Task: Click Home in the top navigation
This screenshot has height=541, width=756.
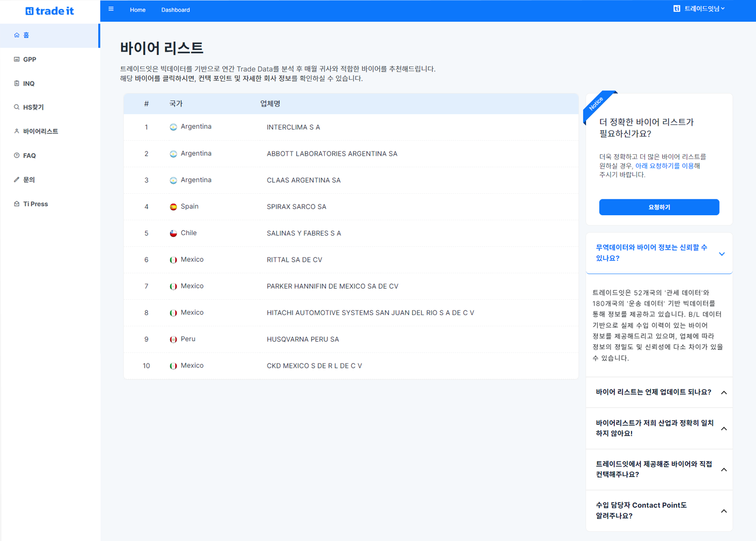Action: tap(137, 10)
